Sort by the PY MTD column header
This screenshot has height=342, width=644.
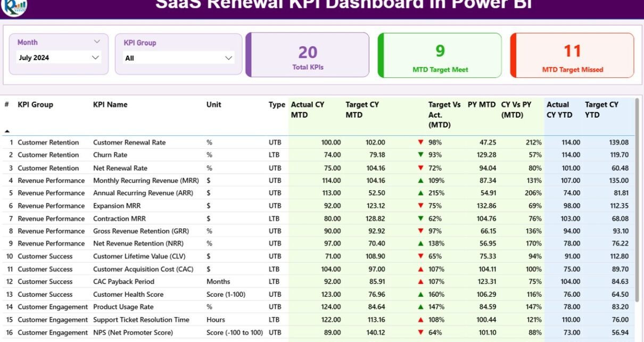coord(481,105)
